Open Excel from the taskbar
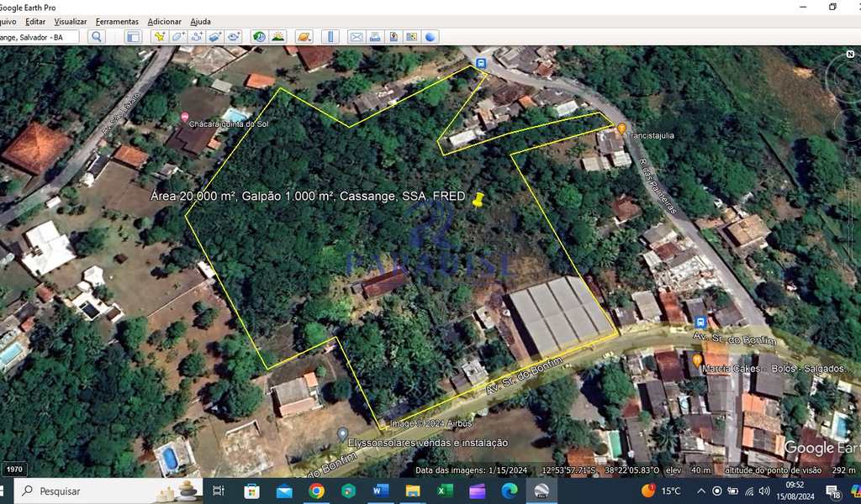The width and height of the screenshot is (861, 504). click(445, 491)
